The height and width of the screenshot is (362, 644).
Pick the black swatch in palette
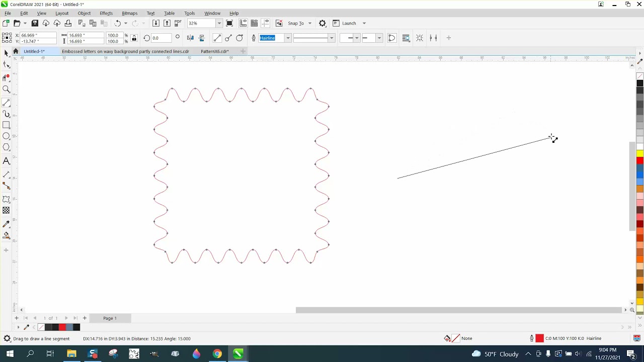click(x=640, y=83)
